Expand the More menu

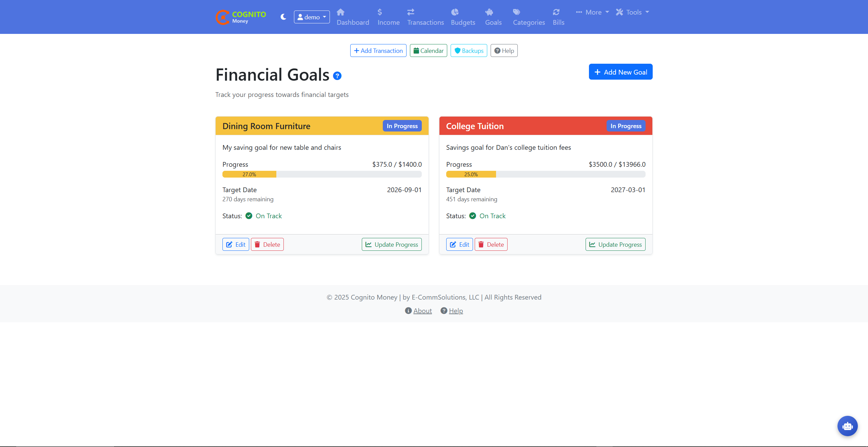(x=591, y=12)
